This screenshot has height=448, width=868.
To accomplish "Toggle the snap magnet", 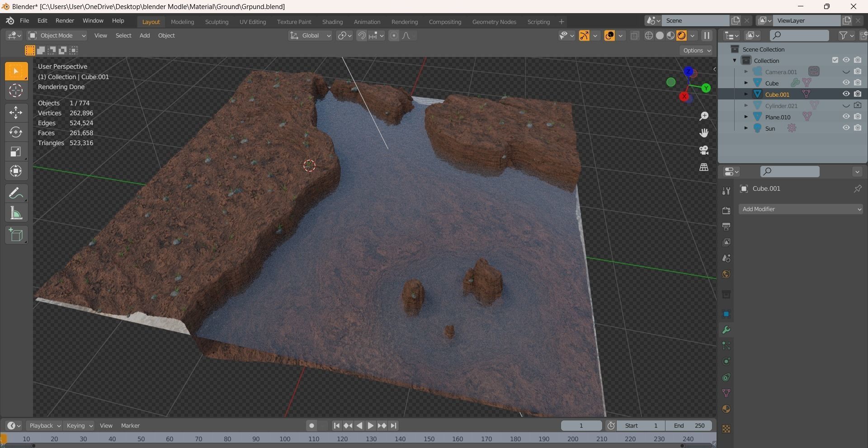I will tap(361, 36).
